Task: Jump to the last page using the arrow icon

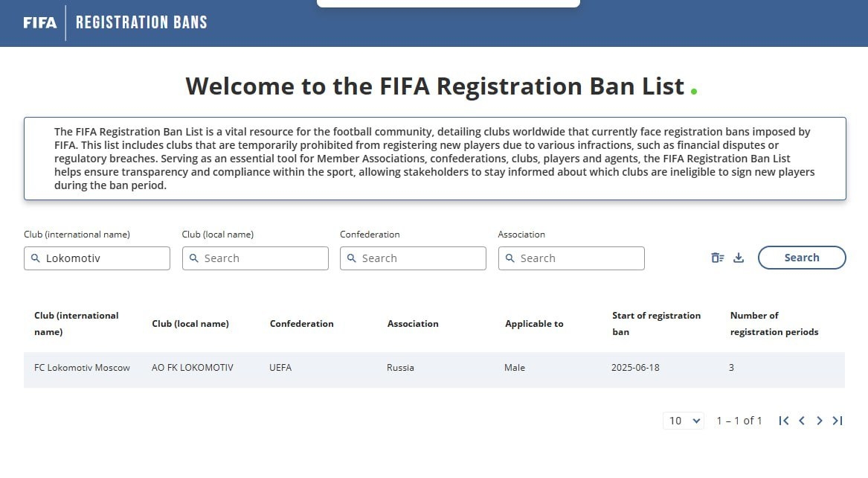Action: (x=838, y=421)
